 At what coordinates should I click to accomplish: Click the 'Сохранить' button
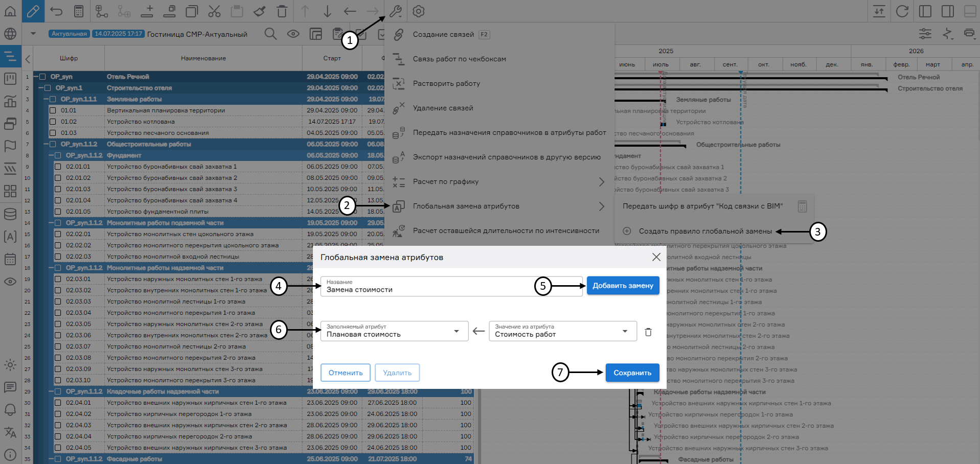[632, 373]
